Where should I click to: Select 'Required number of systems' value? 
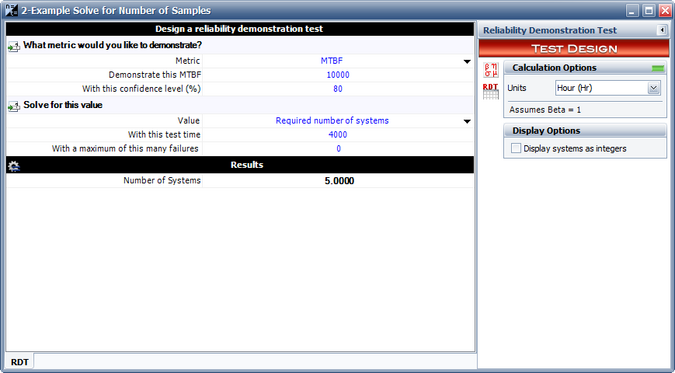[332, 121]
